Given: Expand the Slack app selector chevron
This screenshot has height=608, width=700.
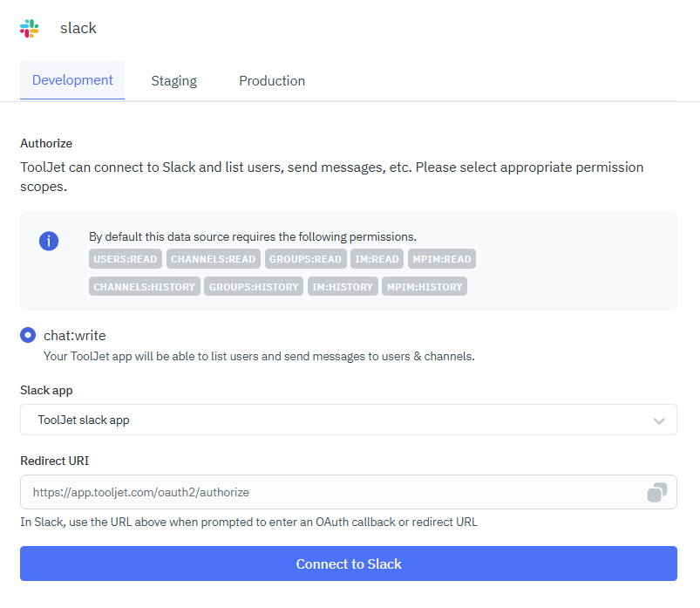Looking at the screenshot, I should coord(660,420).
